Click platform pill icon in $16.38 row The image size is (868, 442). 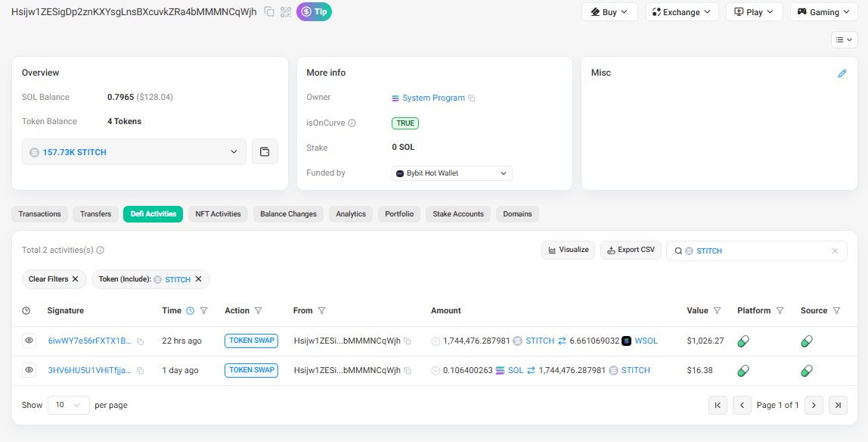(x=743, y=371)
